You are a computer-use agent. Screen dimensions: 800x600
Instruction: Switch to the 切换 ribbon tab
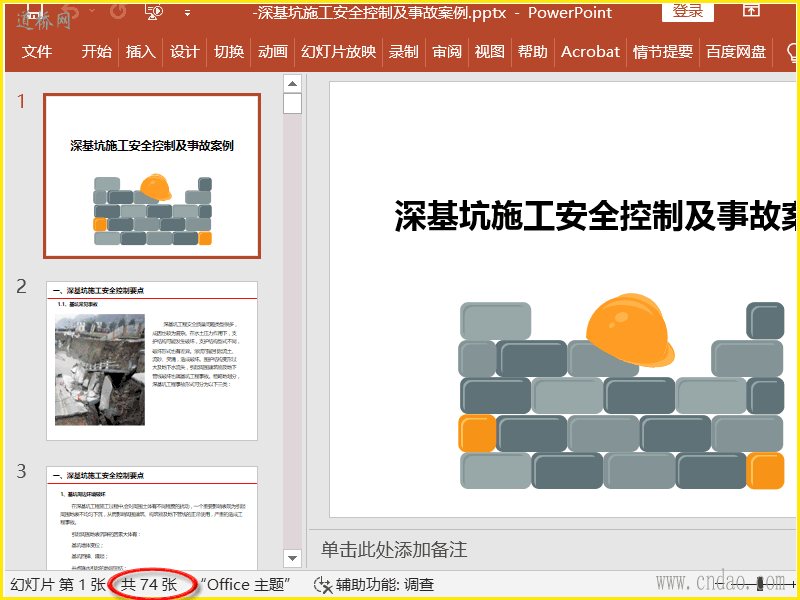coord(229,52)
